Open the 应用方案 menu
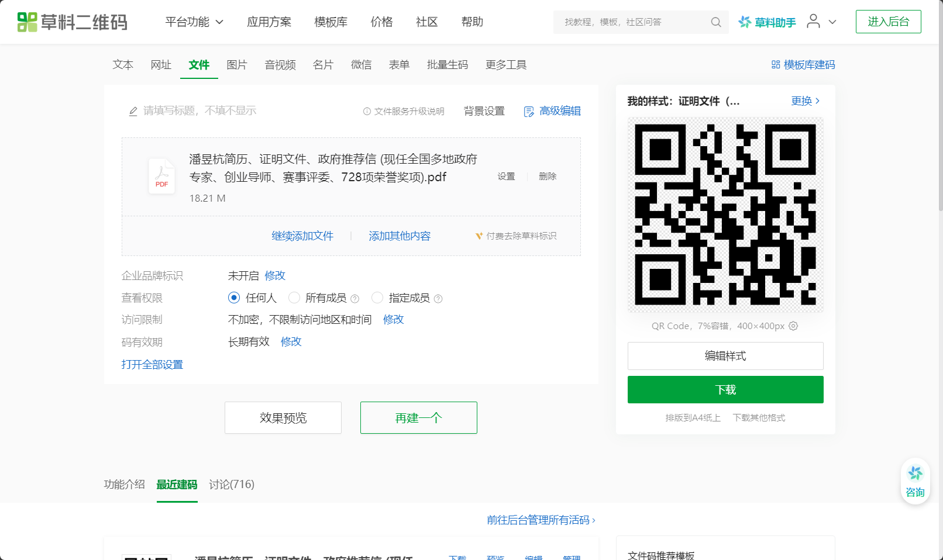The width and height of the screenshot is (943, 560). (269, 22)
